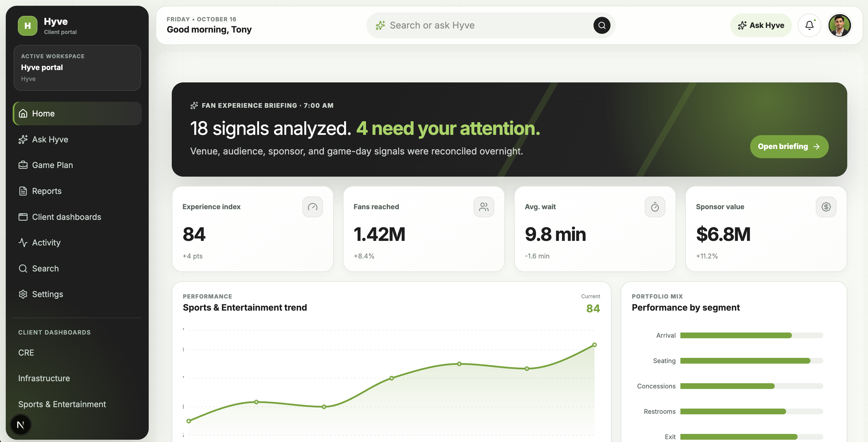Viewport: 868px width, 442px height.
Task: Click the sparkle icon in search field
Action: coord(380,25)
